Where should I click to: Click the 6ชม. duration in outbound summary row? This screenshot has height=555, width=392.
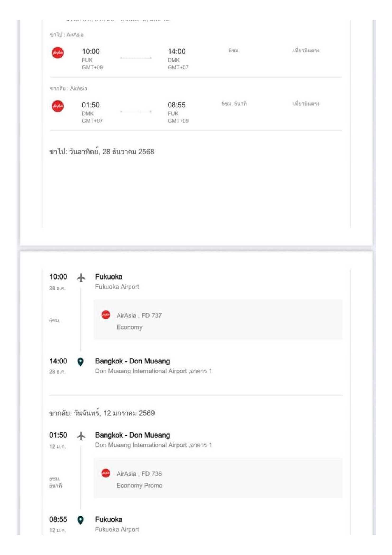click(x=234, y=51)
